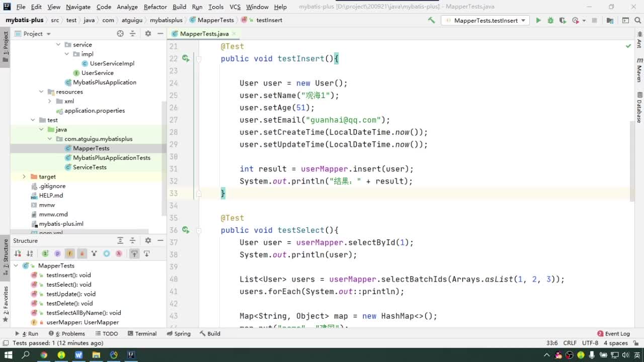644x362 pixels.
Task: Toggle Show Properties (p) in Structure toolbar
Action: click(57, 254)
